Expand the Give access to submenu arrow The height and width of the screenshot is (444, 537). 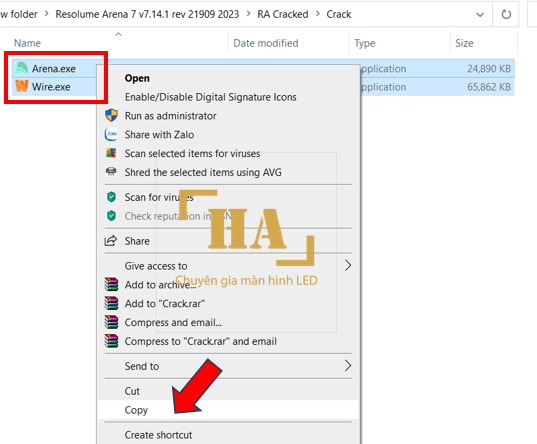[x=348, y=266]
